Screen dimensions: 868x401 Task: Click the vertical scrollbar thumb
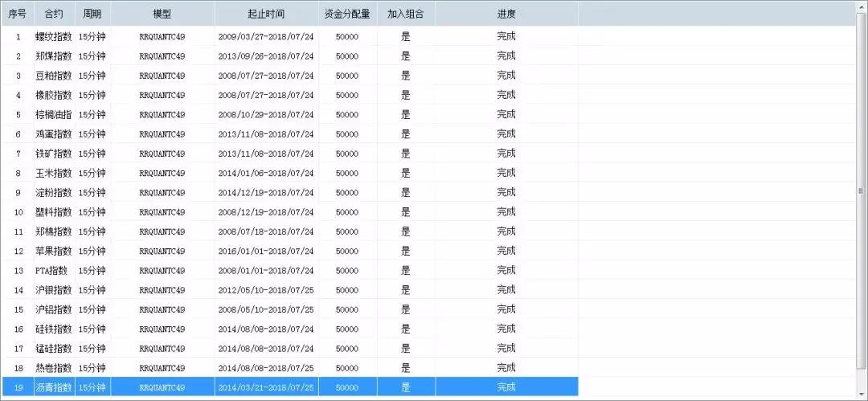pos(861,190)
